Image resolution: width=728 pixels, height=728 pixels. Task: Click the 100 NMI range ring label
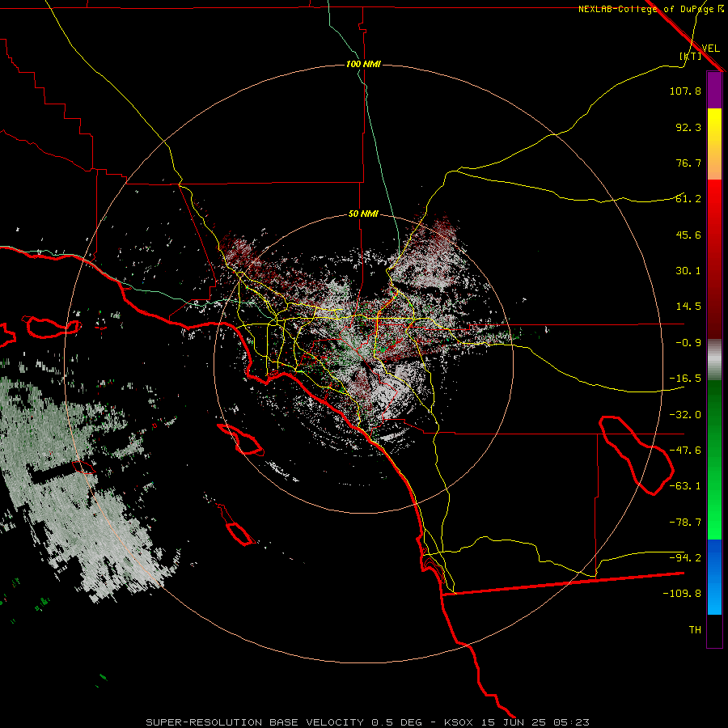[x=363, y=64]
